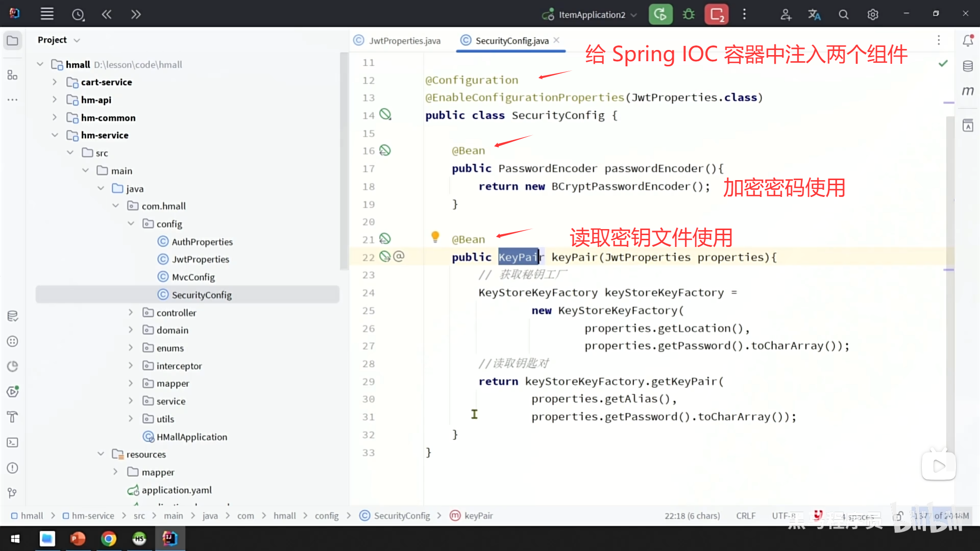This screenshot has width=980, height=551.
Task: Stop the running application
Action: 716,14
